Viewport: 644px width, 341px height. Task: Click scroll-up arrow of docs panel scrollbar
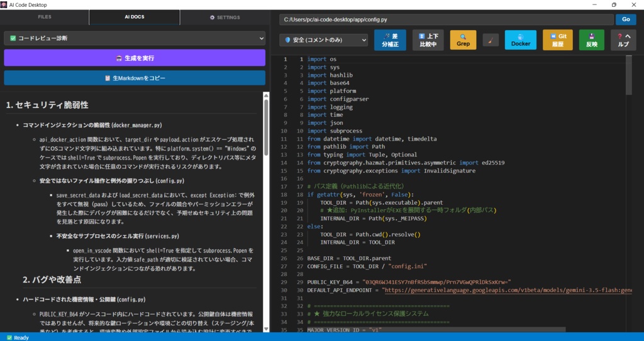point(266,95)
